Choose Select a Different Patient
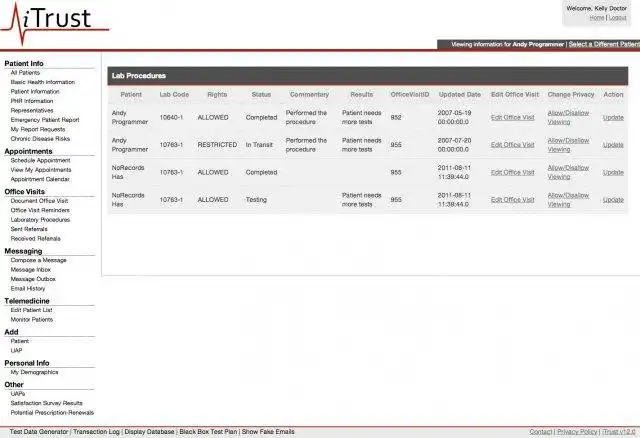This screenshot has height=438, width=640. click(x=604, y=44)
